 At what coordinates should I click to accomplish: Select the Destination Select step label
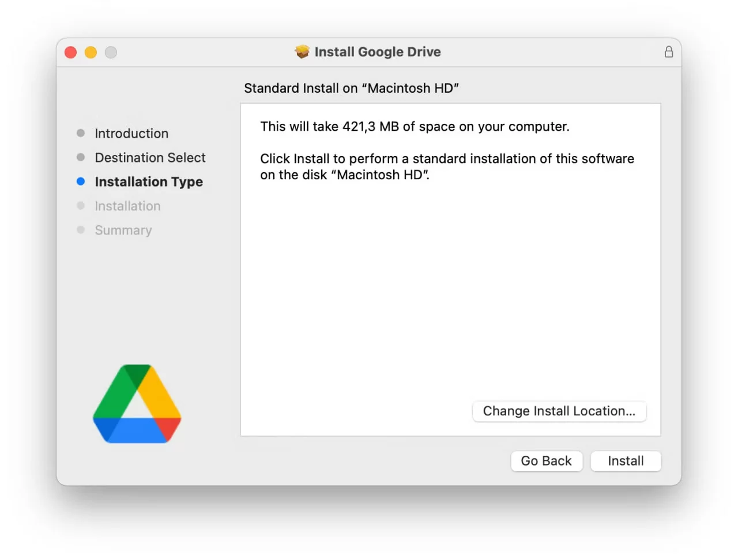150,158
